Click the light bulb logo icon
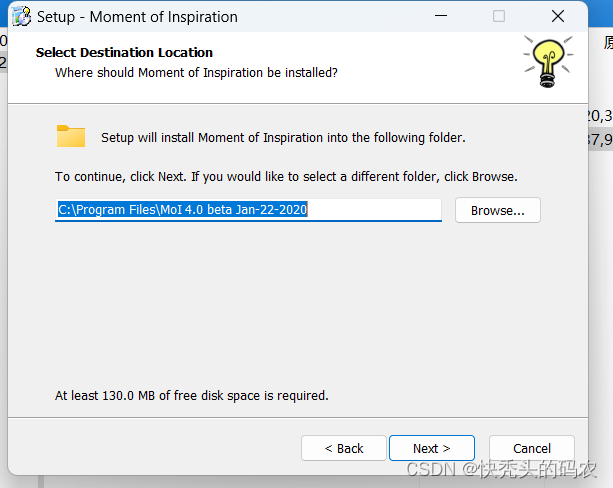The height and width of the screenshot is (488, 613). (x=548, y=61)
